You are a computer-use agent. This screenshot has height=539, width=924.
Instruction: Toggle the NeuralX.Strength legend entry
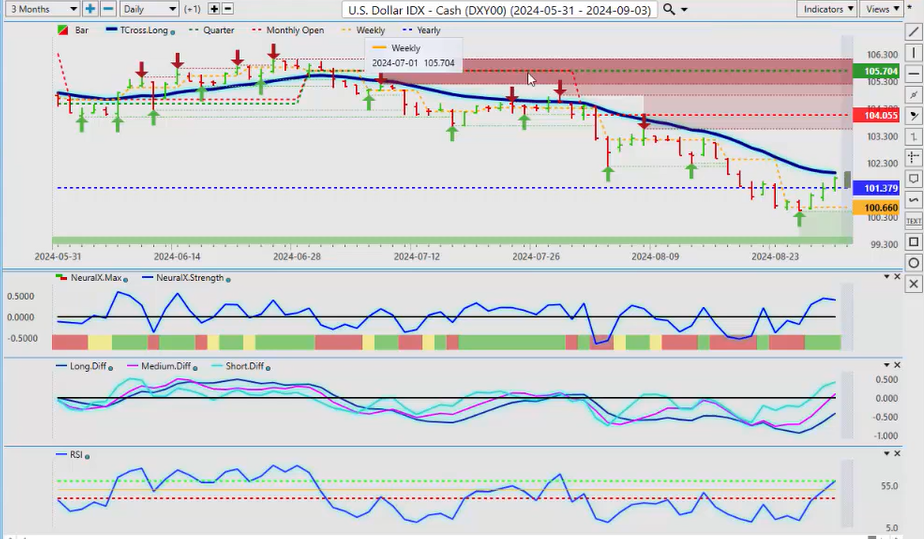click(184, 278)
